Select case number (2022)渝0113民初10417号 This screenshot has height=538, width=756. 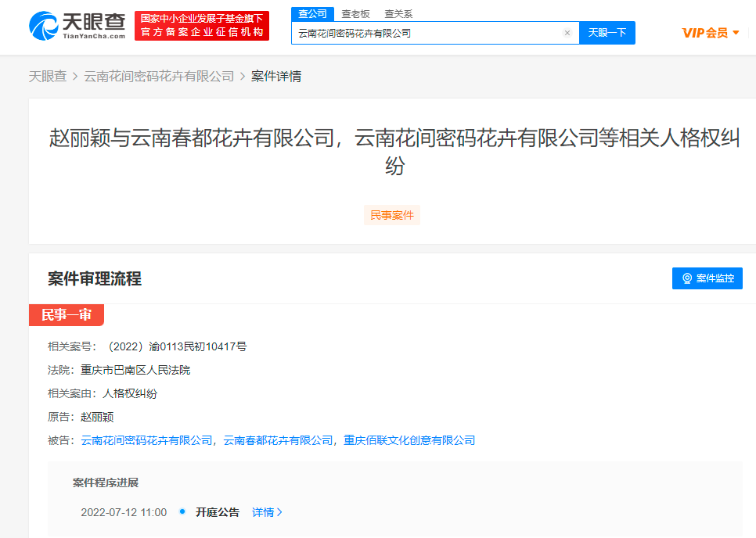click(x=175, y=346)
